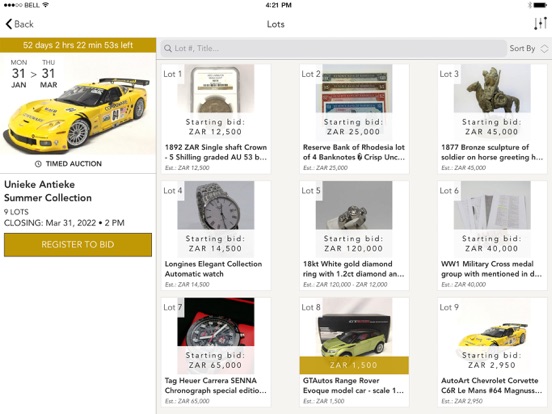The width and height of the screenshot is (552, 414).
Task: Select title 'Reserve Bank of Rhodesia lot'
Action: pos(354,147)
